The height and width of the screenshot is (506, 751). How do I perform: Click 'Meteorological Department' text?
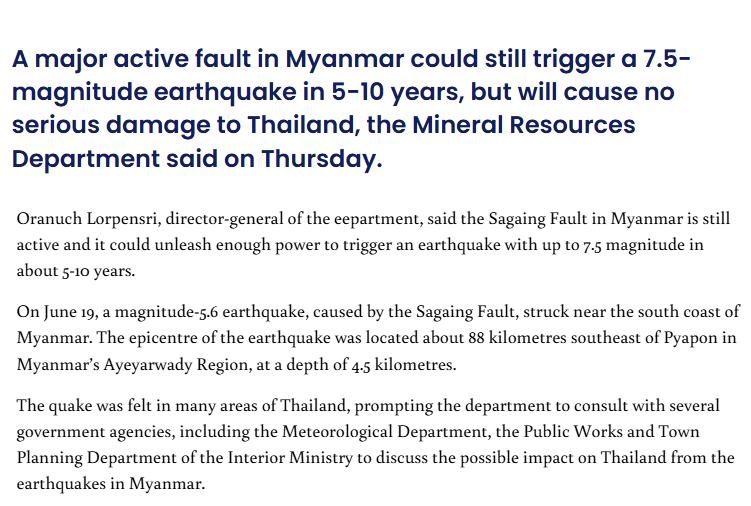click(385, 432)
